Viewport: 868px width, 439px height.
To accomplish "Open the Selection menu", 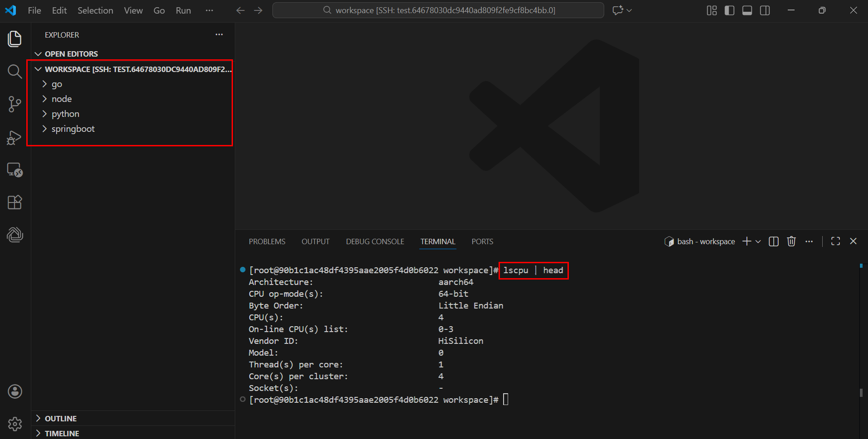I will click(x=95, y=10).
